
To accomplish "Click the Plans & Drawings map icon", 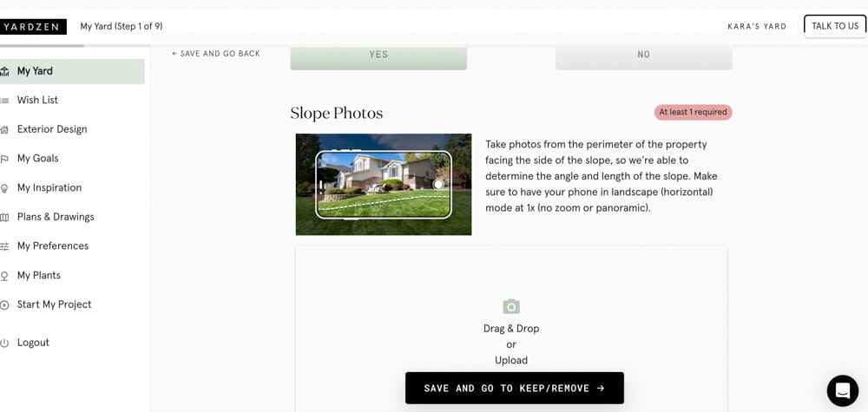I will click(4, 217).
